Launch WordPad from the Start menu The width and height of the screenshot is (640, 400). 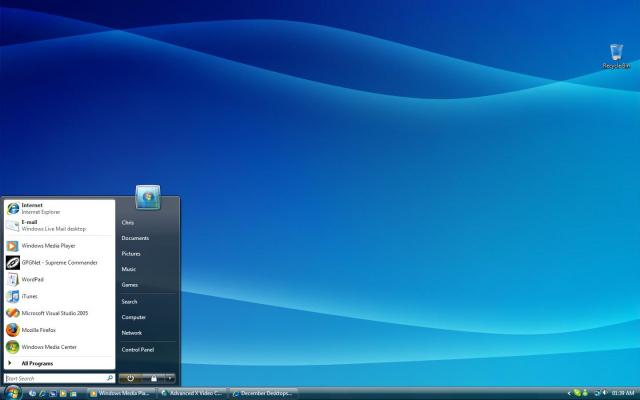(x=59, y=280)
